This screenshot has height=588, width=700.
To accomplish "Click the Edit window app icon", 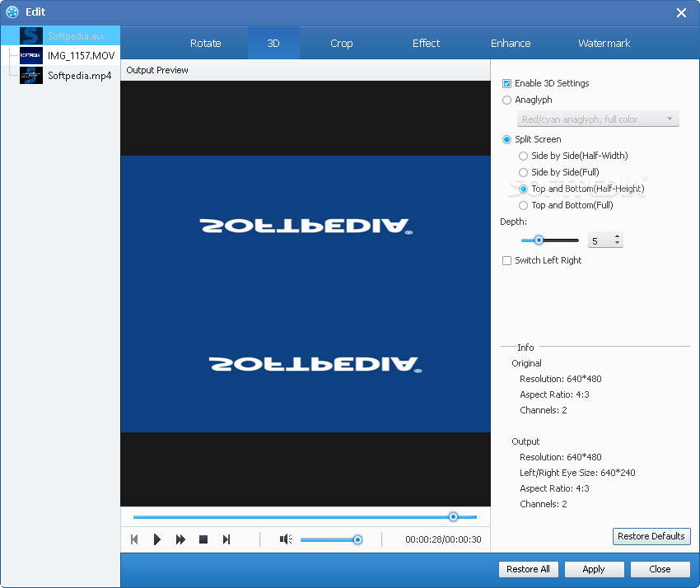I will click(x=12, y=12).
